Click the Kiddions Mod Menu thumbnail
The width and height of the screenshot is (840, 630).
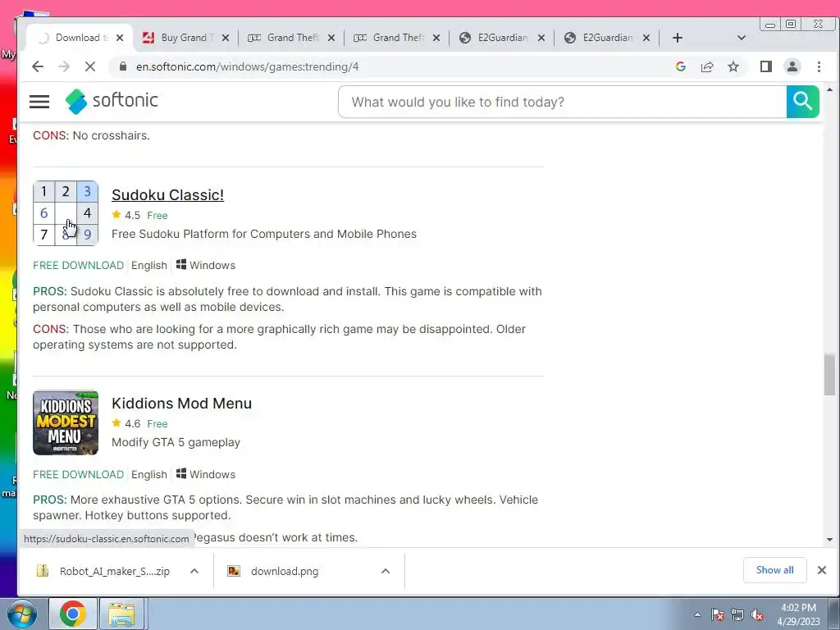click(66, 422)
